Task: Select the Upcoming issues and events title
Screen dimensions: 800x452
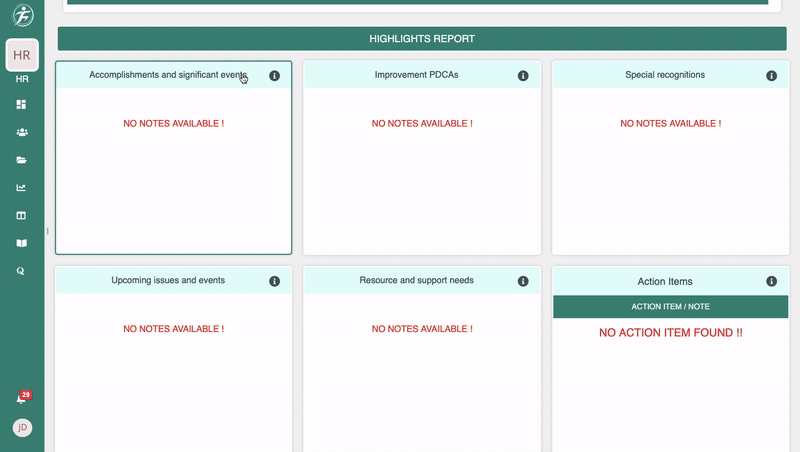Action: tap(168, 280)
